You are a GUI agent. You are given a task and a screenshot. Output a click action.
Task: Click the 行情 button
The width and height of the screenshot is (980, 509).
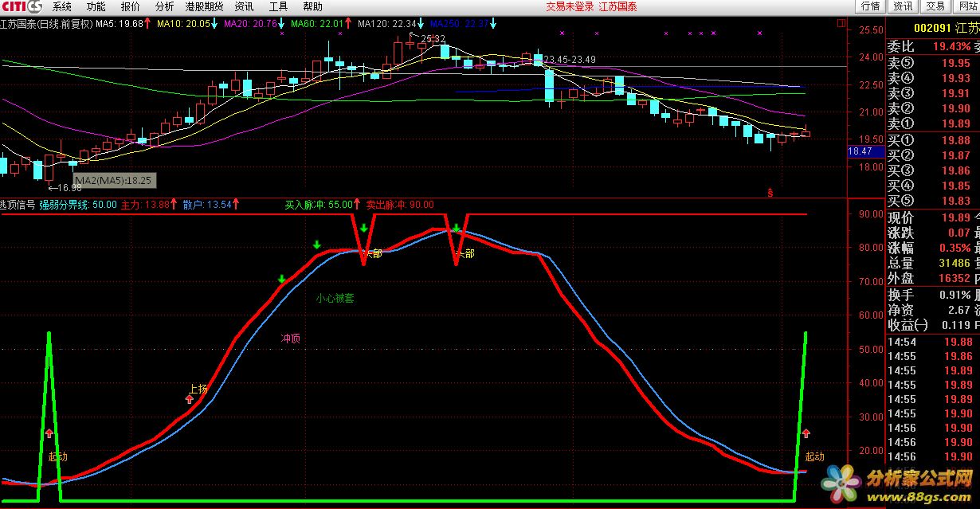(x=871, y=6)
